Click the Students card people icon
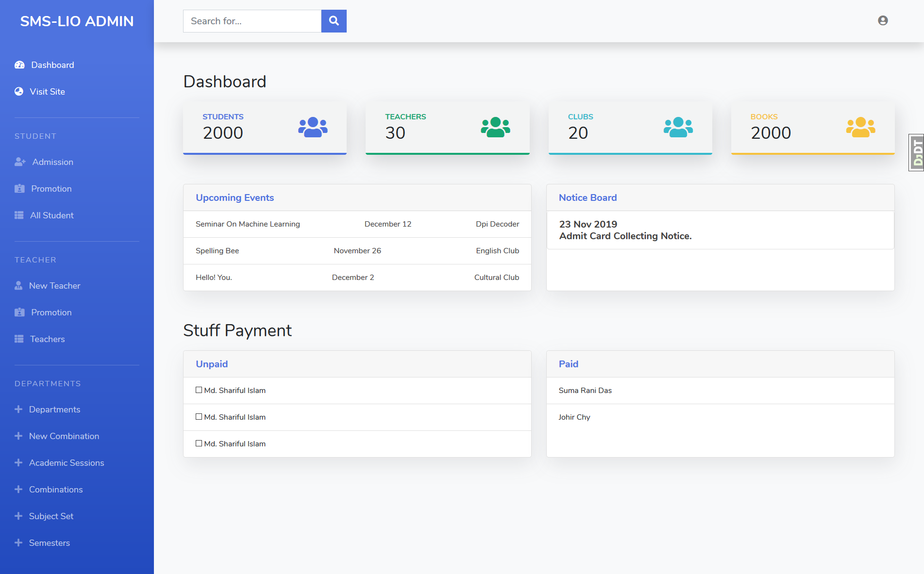Image resolution: width=924 pixels, height=574 pixels. click(313, 128)
